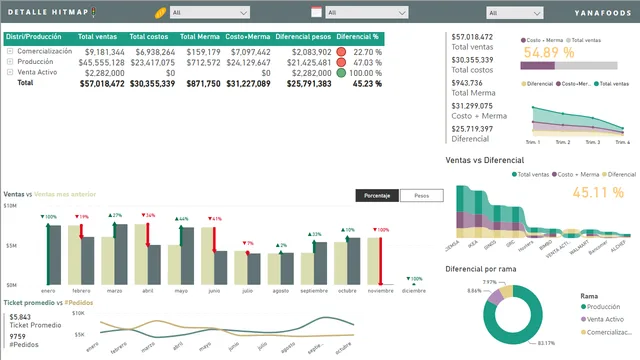Click the YANAFOODS logo text

[603, 13]
